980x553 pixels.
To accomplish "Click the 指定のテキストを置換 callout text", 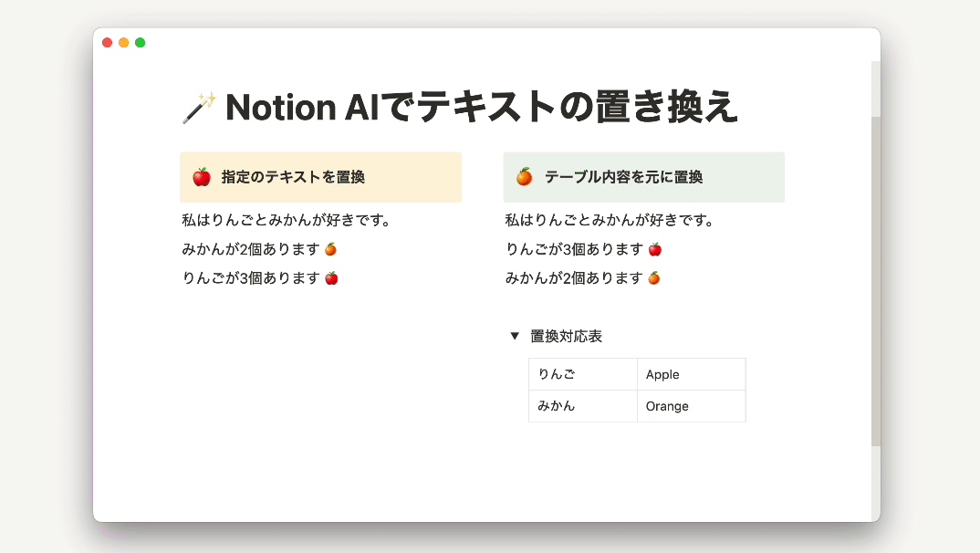I will (x=293, y=177).
